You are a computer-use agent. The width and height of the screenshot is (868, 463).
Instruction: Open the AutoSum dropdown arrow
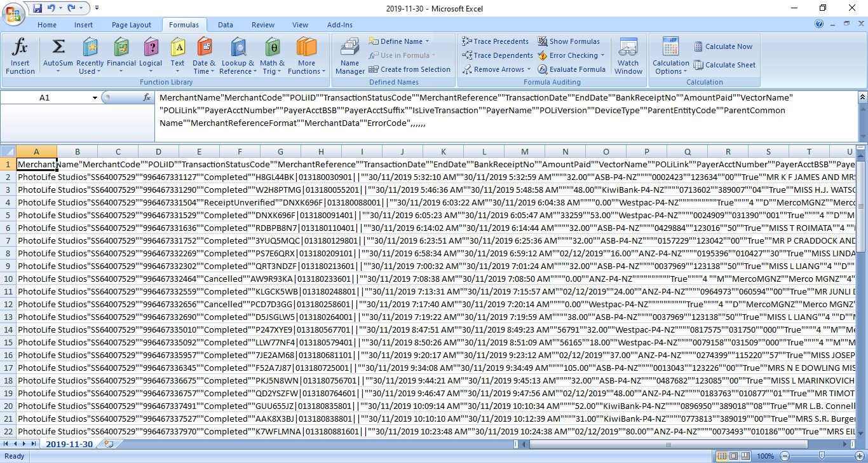click(58, 71)
